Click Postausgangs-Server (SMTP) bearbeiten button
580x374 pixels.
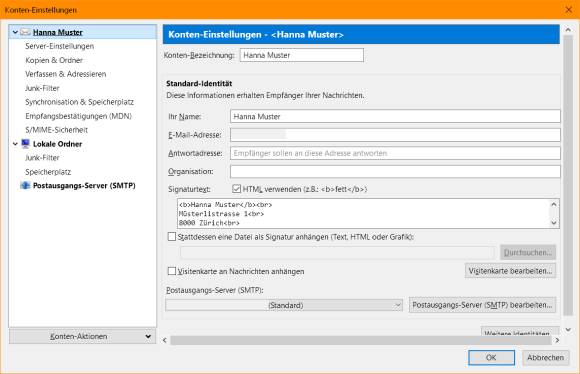pos(482,305)
